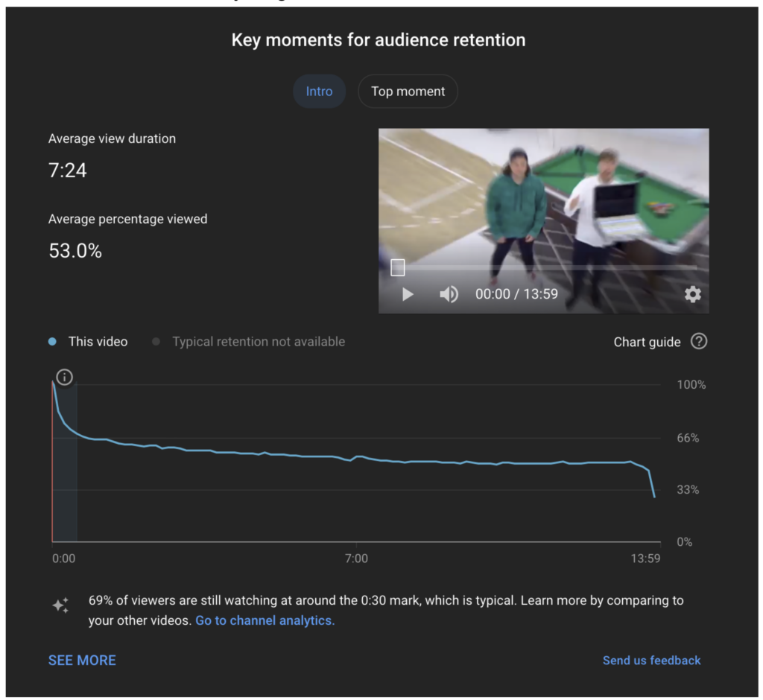Click the 53.0% average percentage viewed value
Screen dimensions: 763x700
click(75, 251)
